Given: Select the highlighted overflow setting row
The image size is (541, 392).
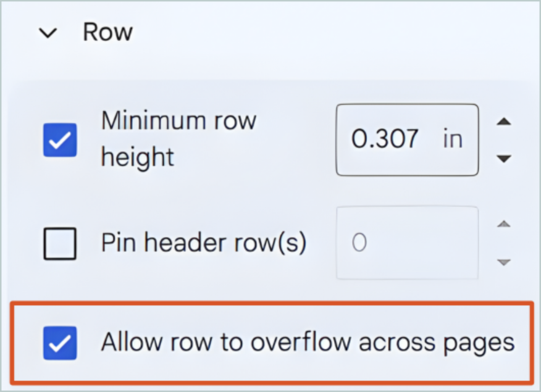Looking at the screenshot, I should 270,342.
